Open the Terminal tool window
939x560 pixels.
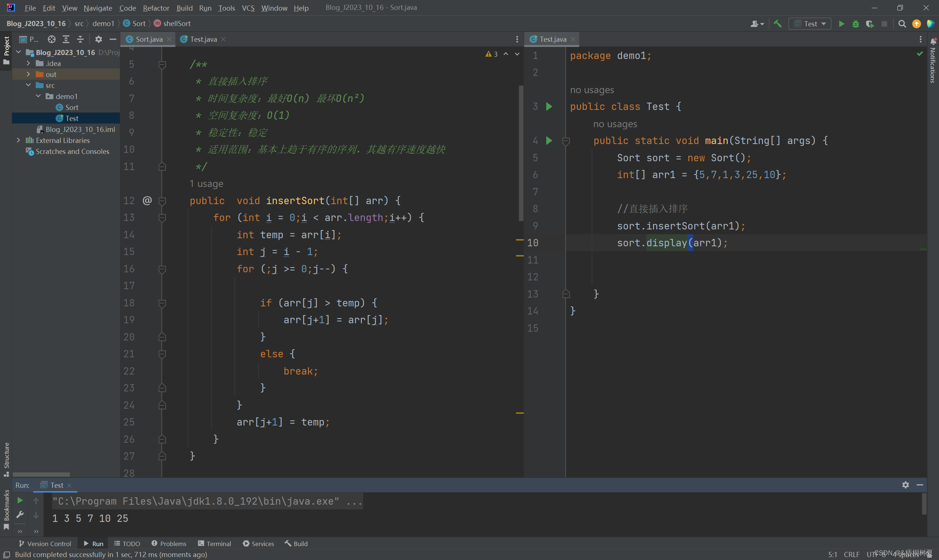tap(215, 544)
